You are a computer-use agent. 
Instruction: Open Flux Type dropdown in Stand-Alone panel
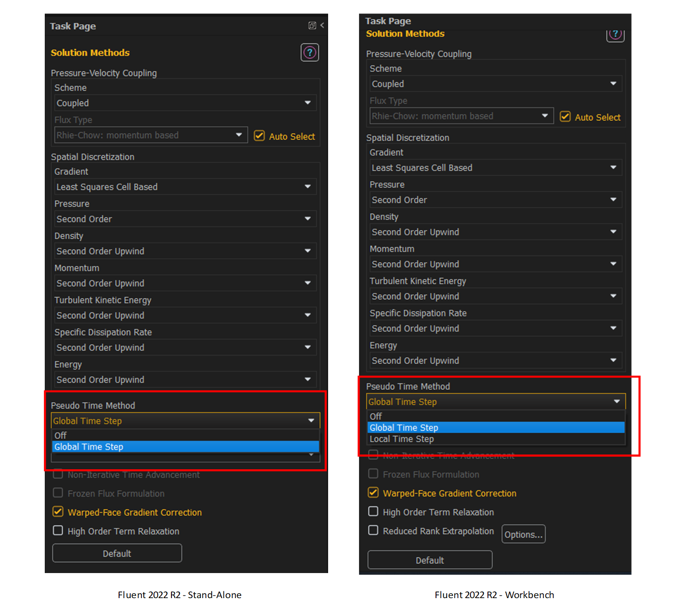click(151, 135)
